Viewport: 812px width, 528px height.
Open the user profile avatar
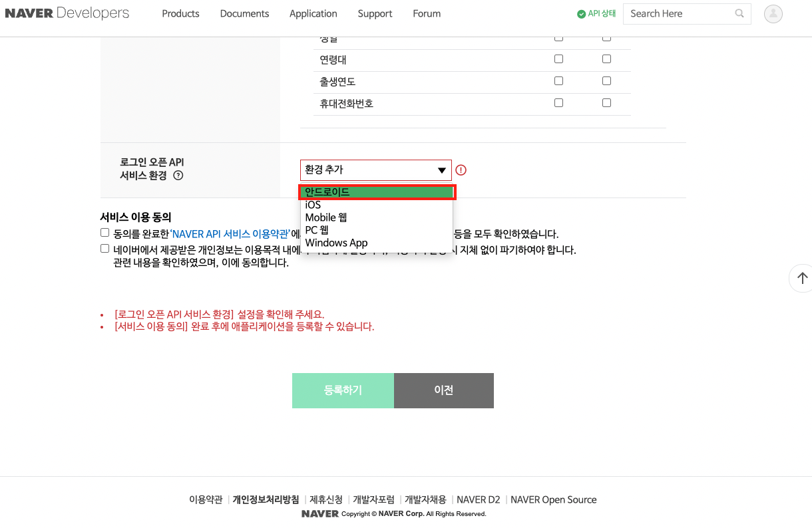click(773, 14)
